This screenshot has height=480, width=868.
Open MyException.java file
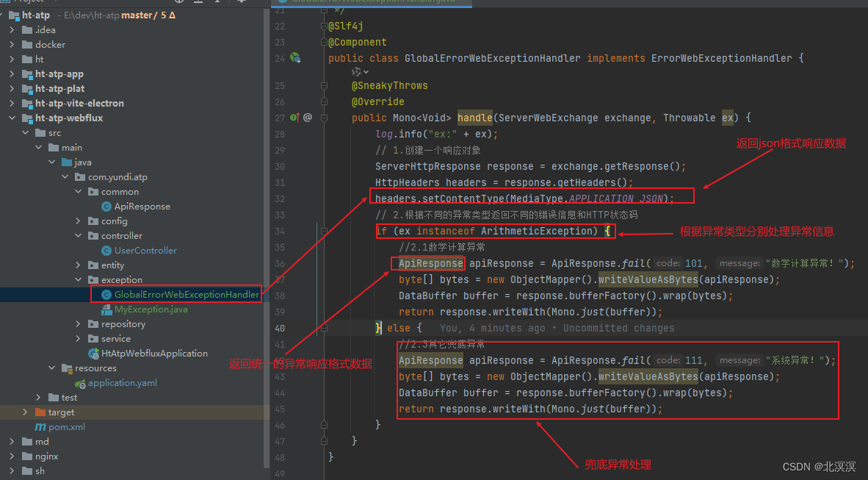click(151, 309)
